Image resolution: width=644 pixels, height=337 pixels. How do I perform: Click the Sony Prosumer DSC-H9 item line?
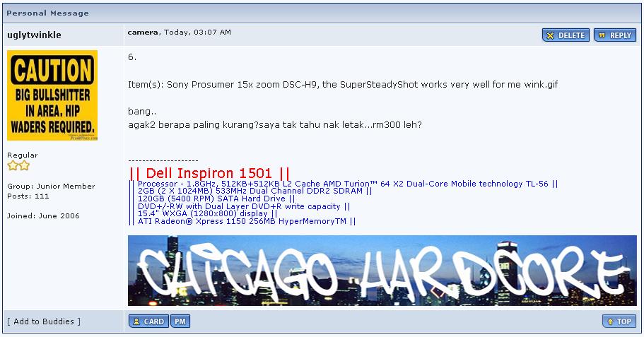343,85
